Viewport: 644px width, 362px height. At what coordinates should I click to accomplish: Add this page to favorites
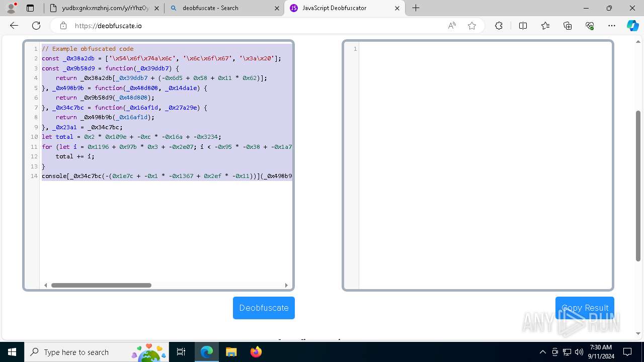[472, 26]
